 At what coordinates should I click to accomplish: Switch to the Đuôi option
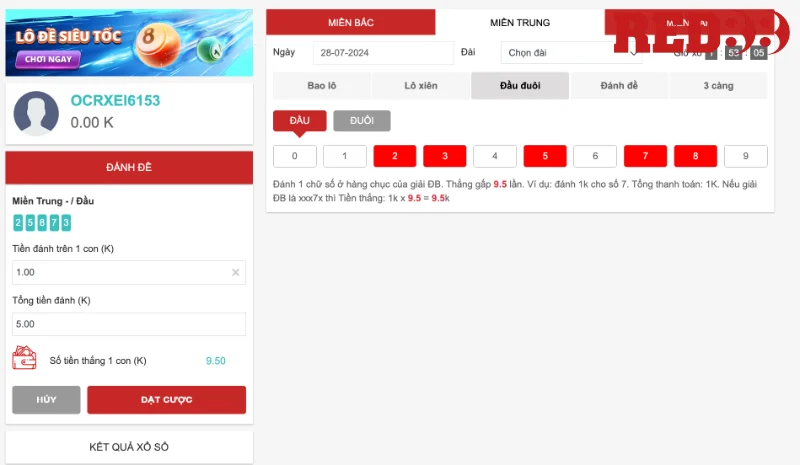point(362,120)
